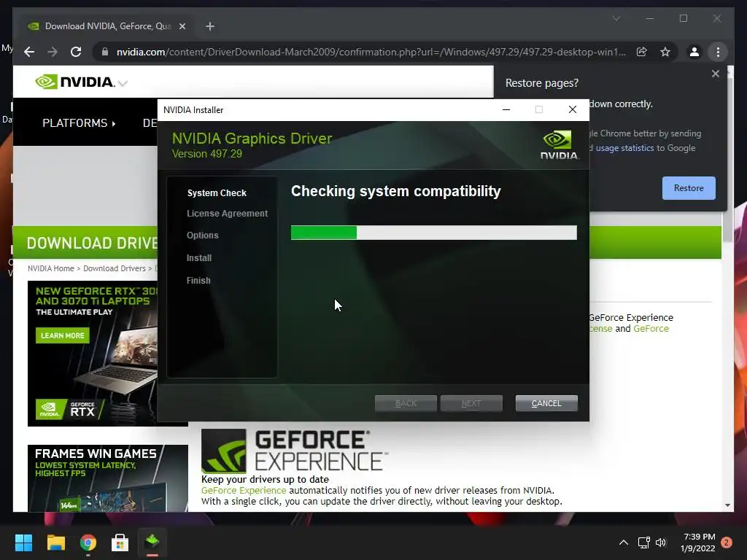747x560 pixels.
Task: Open network status tray icon
Action: point(643,542)
